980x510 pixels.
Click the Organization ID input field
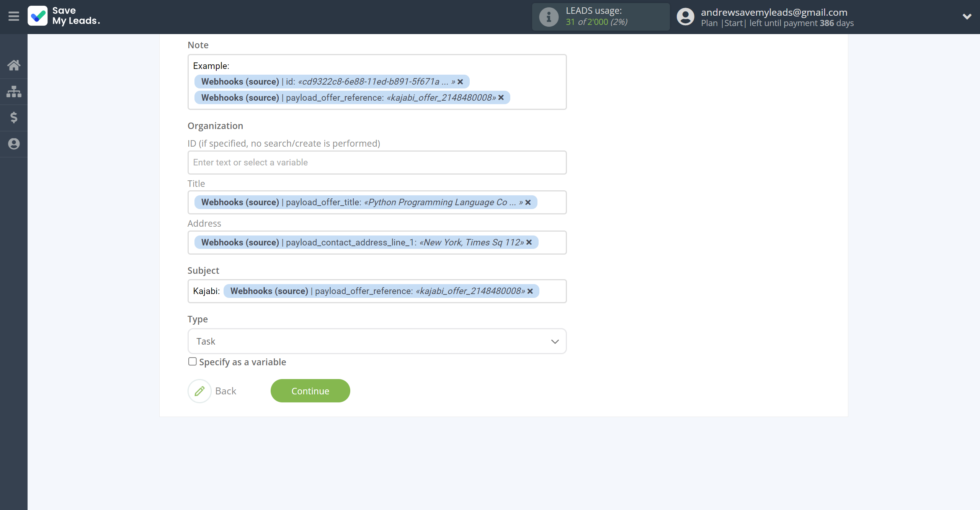click(x=377, y=162)
